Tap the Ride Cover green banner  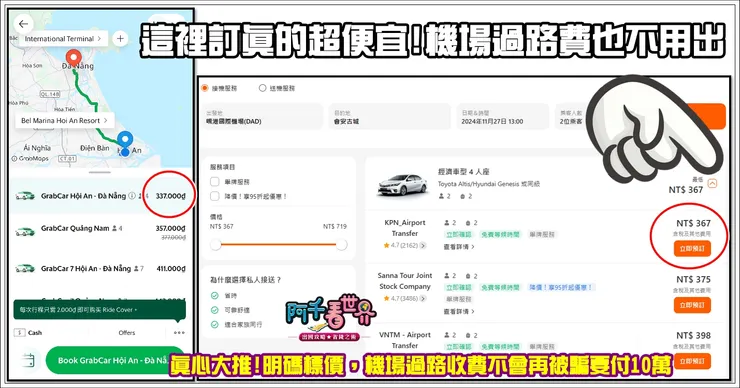point(99,310)
